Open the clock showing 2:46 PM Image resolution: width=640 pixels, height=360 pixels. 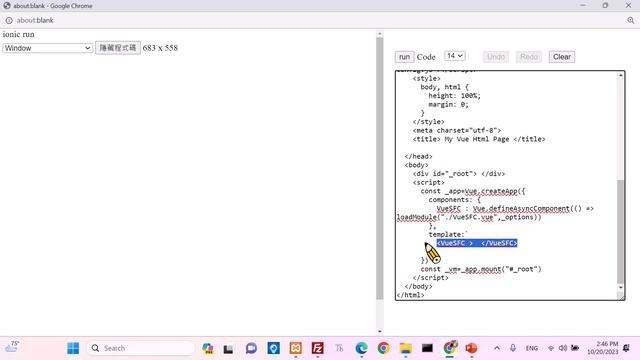pos(603,348)
